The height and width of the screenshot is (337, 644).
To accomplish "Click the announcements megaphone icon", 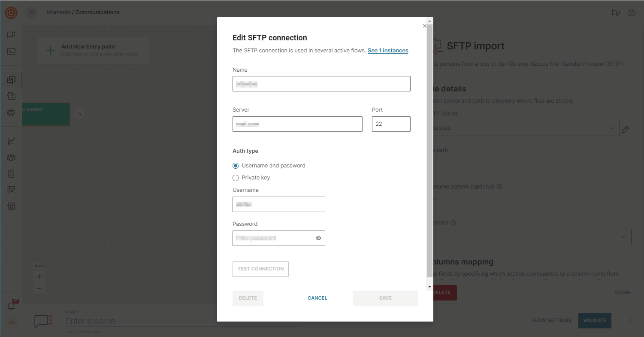I will click(616, 12).
